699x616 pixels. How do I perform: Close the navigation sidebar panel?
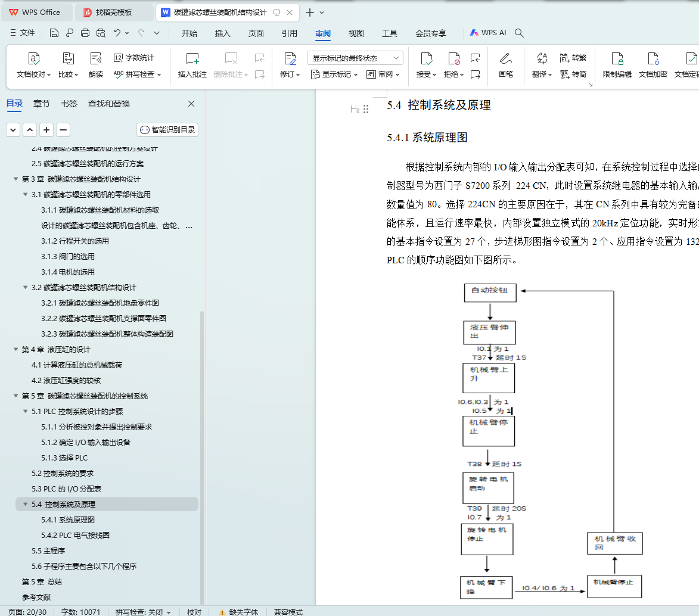(x=191, y=104)
